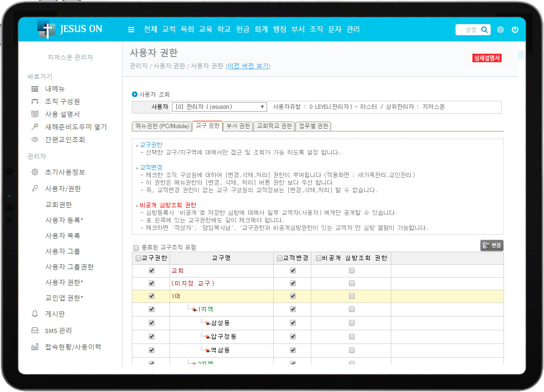
Task: Click the 접속현황/사용이력 chart icon
Action: [x=35, y=347]
